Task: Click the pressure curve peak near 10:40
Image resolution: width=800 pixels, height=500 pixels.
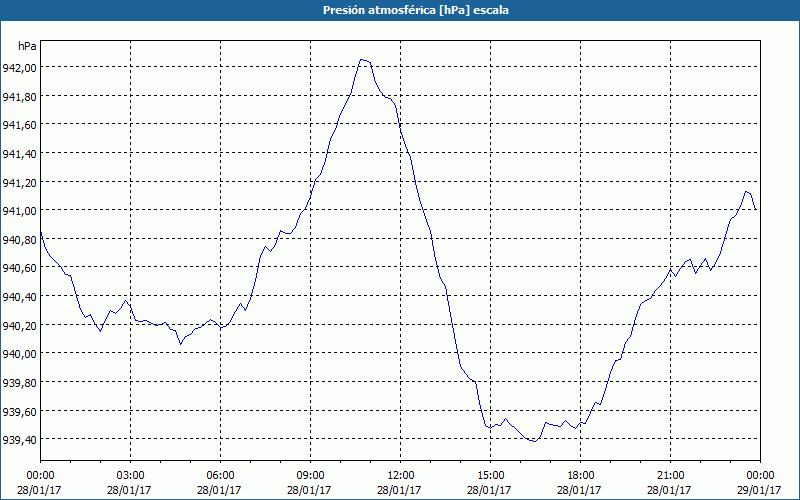Action: [361, 60]
